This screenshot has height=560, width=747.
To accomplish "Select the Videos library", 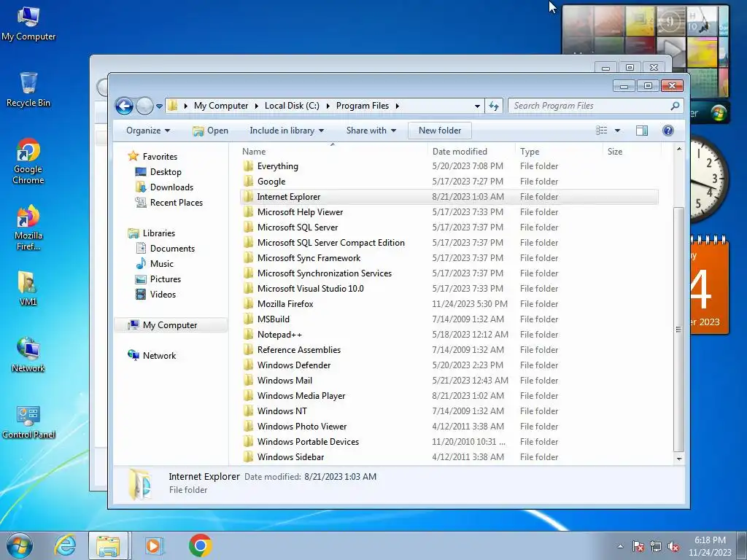I will [x=156, y=295].
